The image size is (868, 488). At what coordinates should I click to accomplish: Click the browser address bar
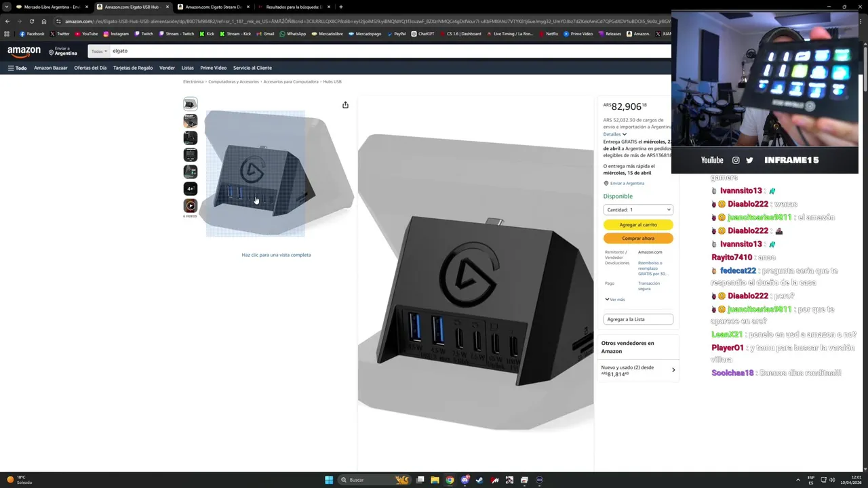[x=366, y=21]
